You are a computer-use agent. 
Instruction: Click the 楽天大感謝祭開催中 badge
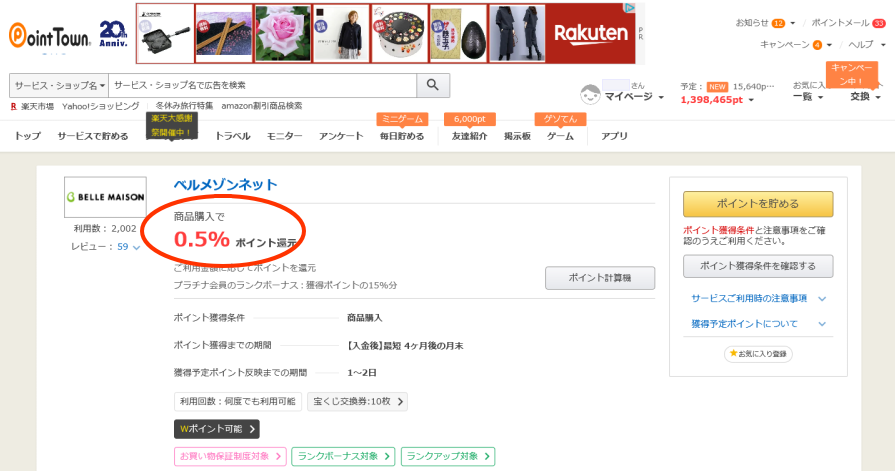171,125
